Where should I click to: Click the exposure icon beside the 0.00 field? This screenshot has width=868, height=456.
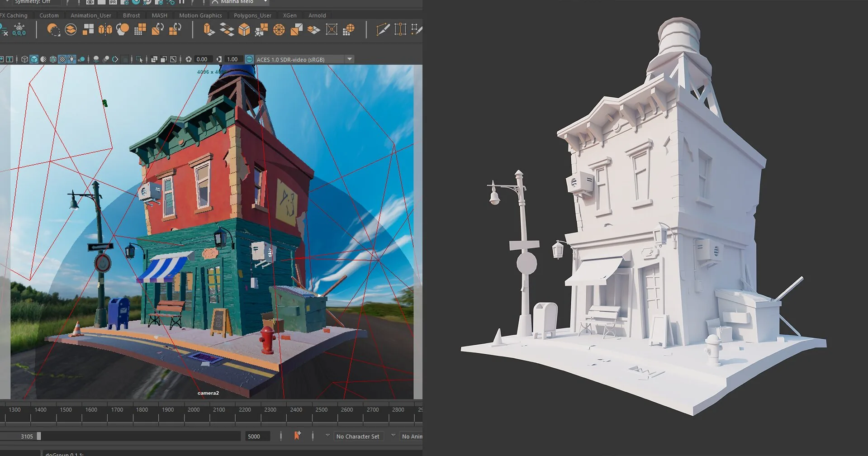(189, 59)
